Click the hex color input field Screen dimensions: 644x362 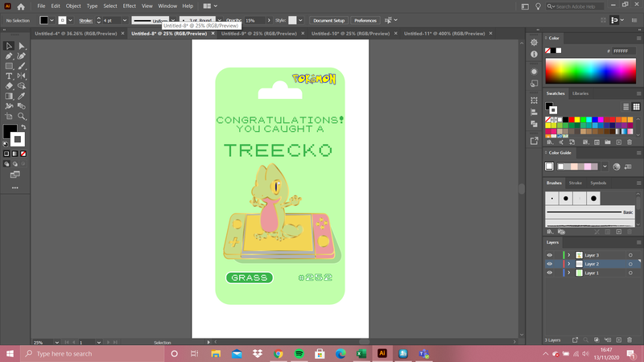pos(623,51)
